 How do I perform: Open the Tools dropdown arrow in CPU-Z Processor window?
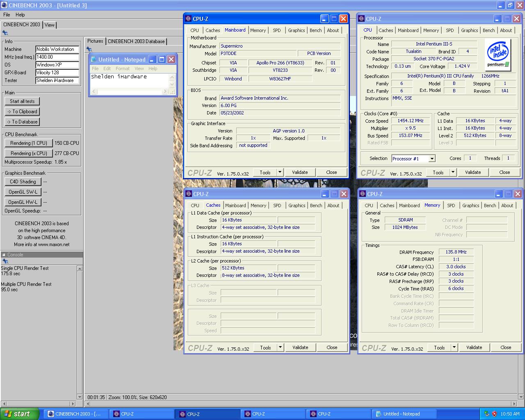(x=453, y=172)
